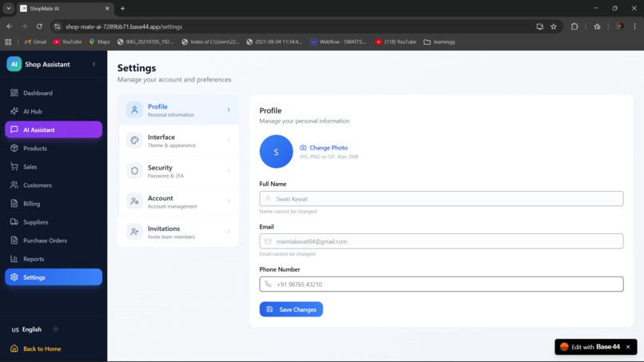
Task: Toggle the theme sun icon
Action: pos(55,329)
